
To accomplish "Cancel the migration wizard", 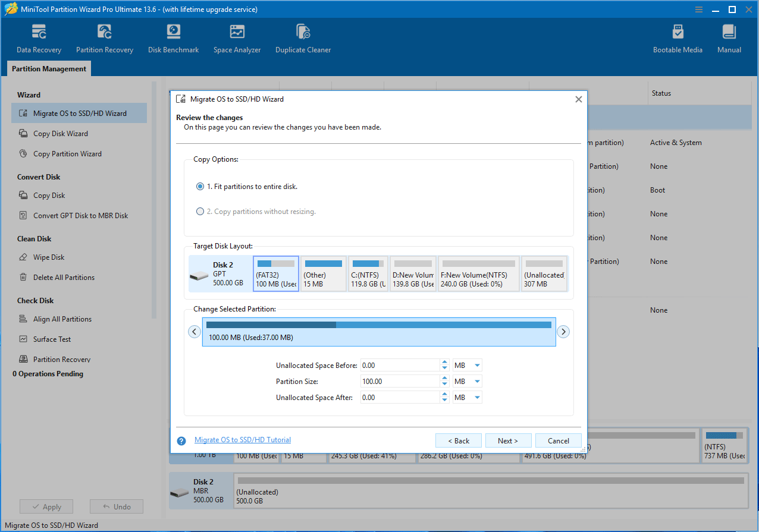I will pos(558,441).
